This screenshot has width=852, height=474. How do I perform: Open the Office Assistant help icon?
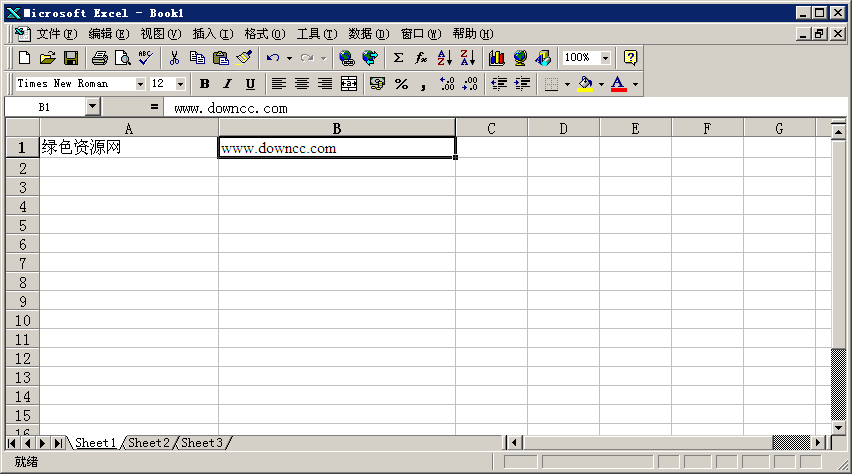[x=630, y=58]
